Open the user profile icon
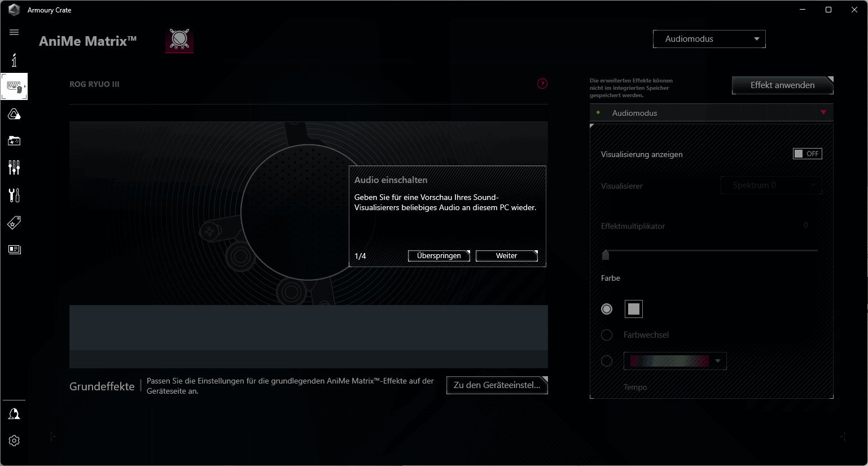The width and height of the screenshot is (868, 466). pyautogui.click(x=14, y=414)
